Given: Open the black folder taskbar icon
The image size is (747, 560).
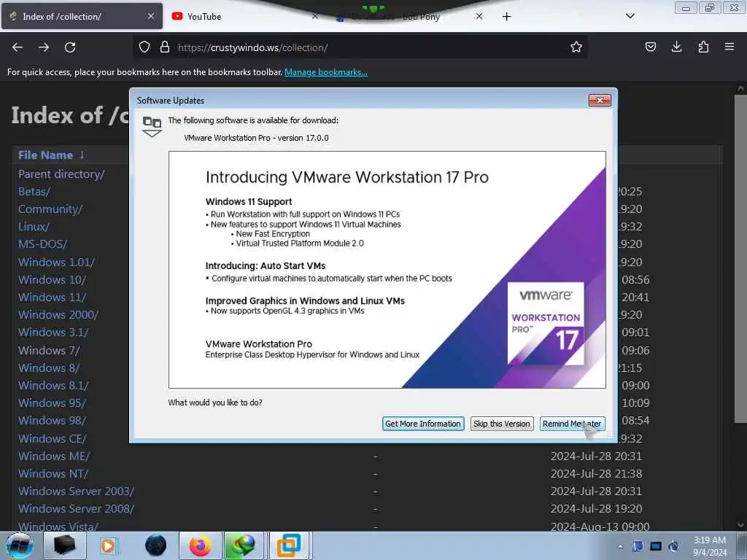Looking at the screenshot, I should [x=65, y=545].
